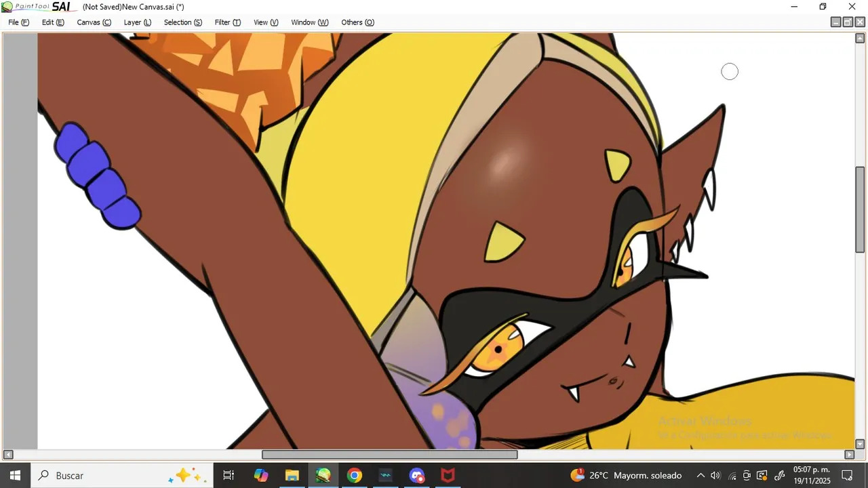Image resolution: width=868 pixels, height=488 pixels.
Task: Click the horizontal scrollbar left arrow
Action: (8, 455)
